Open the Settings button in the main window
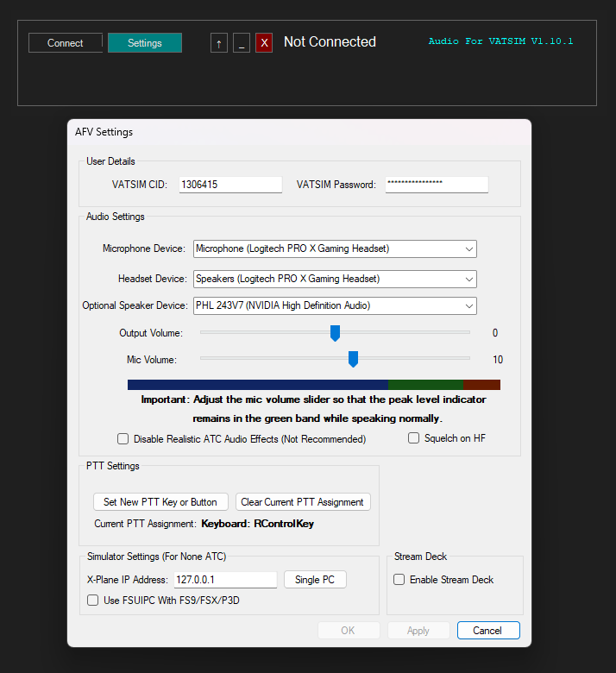616x673 pixels. tap(145, 43)
